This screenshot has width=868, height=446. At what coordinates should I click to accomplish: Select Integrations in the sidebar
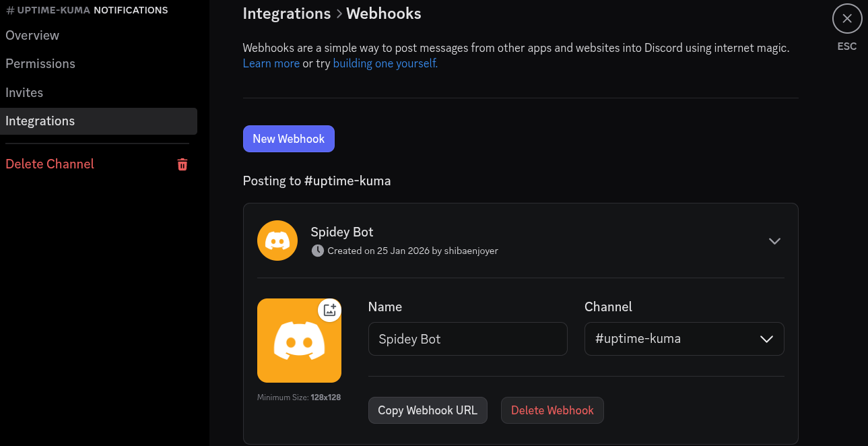(40, 121)
